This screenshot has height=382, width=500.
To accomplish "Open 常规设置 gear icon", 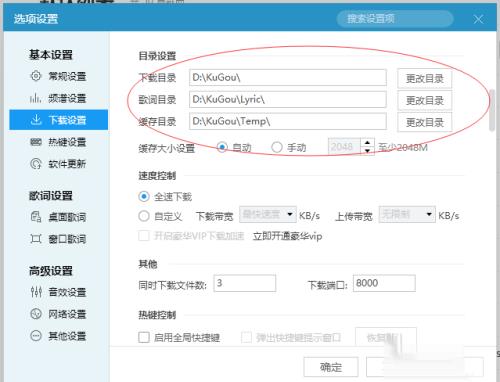I will coord(36,76).
